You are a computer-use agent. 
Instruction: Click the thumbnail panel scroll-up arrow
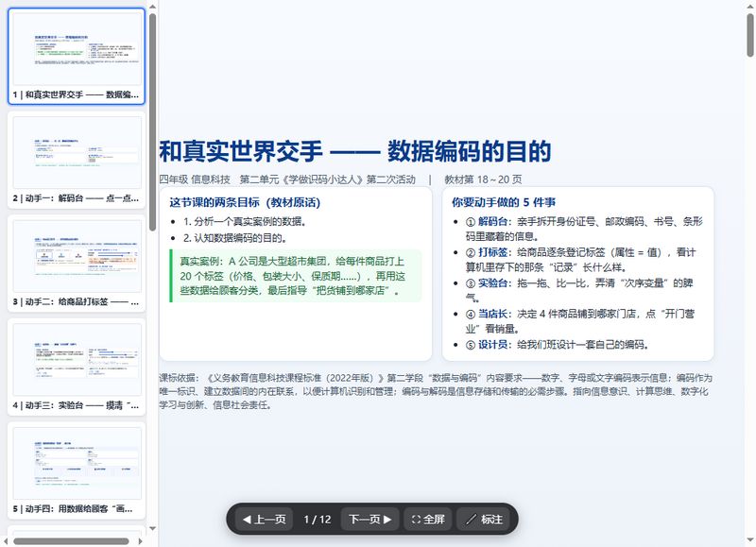(x=152, y=7)
